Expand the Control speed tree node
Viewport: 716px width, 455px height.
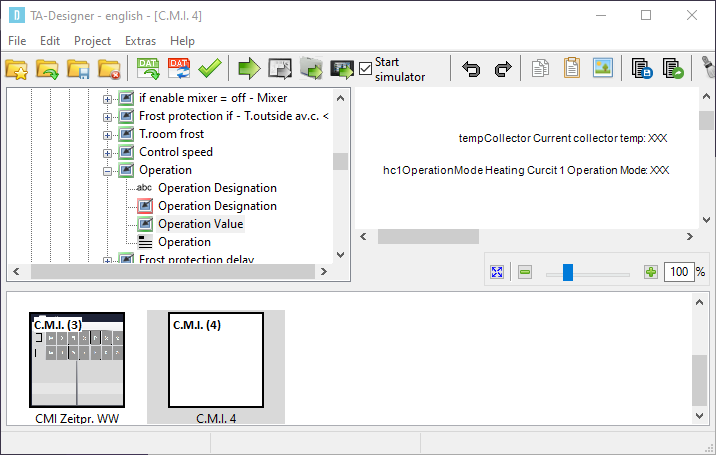coord(108,152)
